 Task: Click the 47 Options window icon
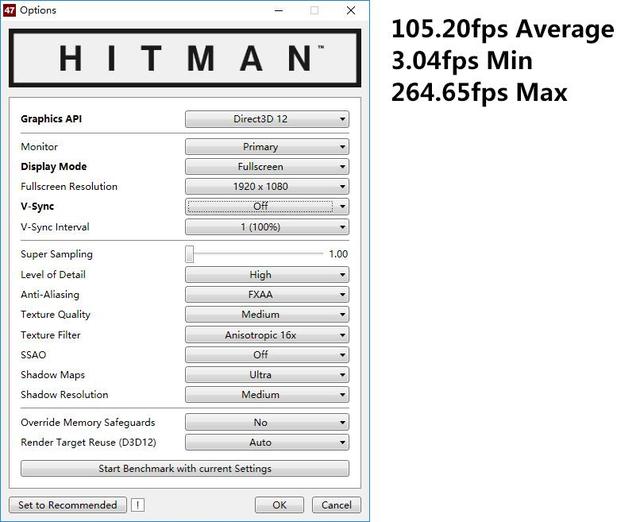coord(9,10)
